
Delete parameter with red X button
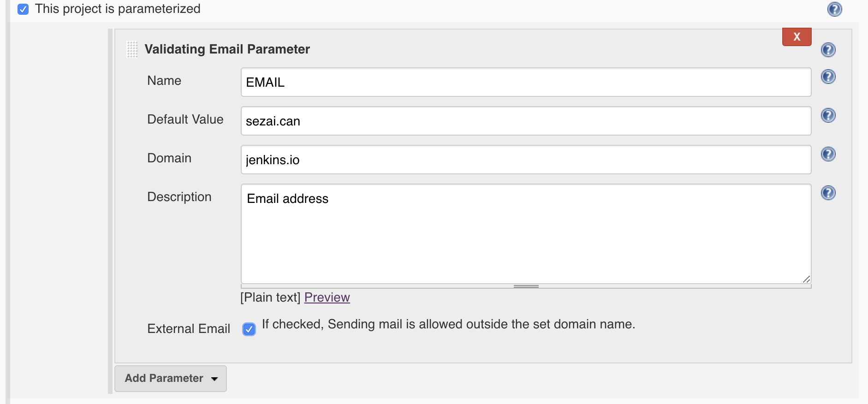coord(797,37)
